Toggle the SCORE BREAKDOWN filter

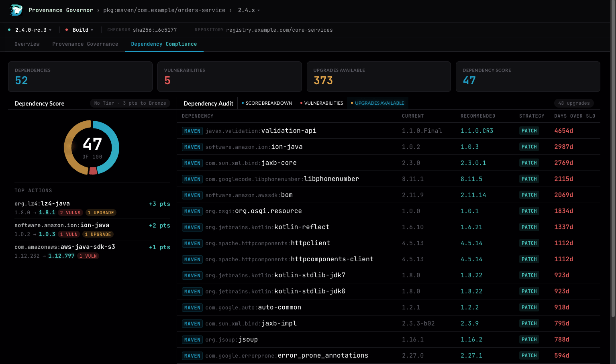[x=267, y=103]
